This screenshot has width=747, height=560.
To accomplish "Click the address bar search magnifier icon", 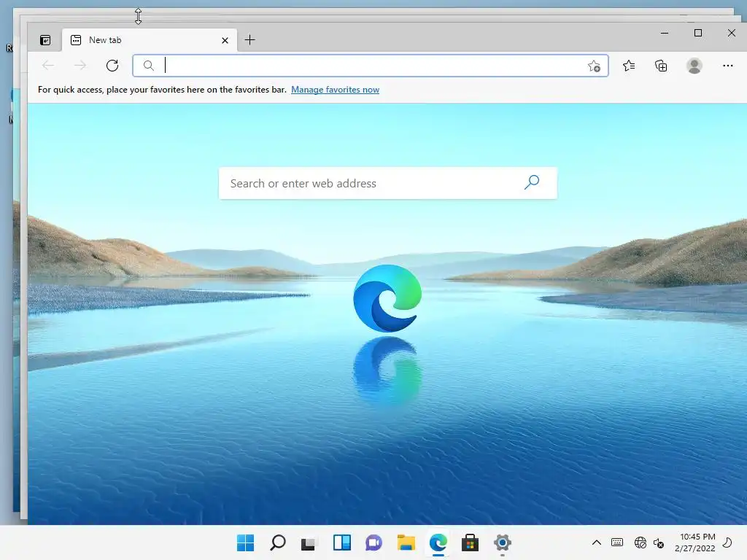I will click(x=149, y=65).
